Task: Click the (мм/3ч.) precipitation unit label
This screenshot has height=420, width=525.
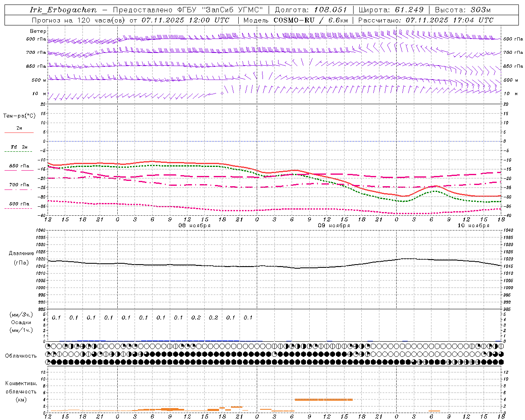Action: (21, 315)
